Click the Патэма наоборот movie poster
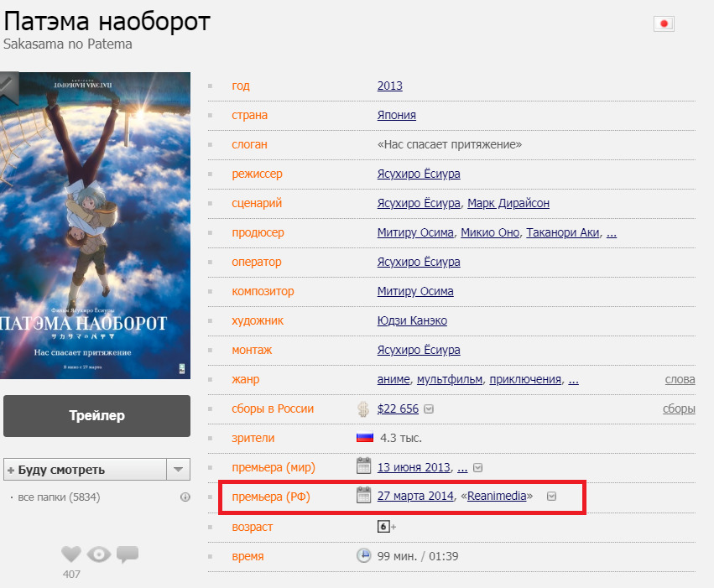Screen dimensions: 714x588 [95, 226]
